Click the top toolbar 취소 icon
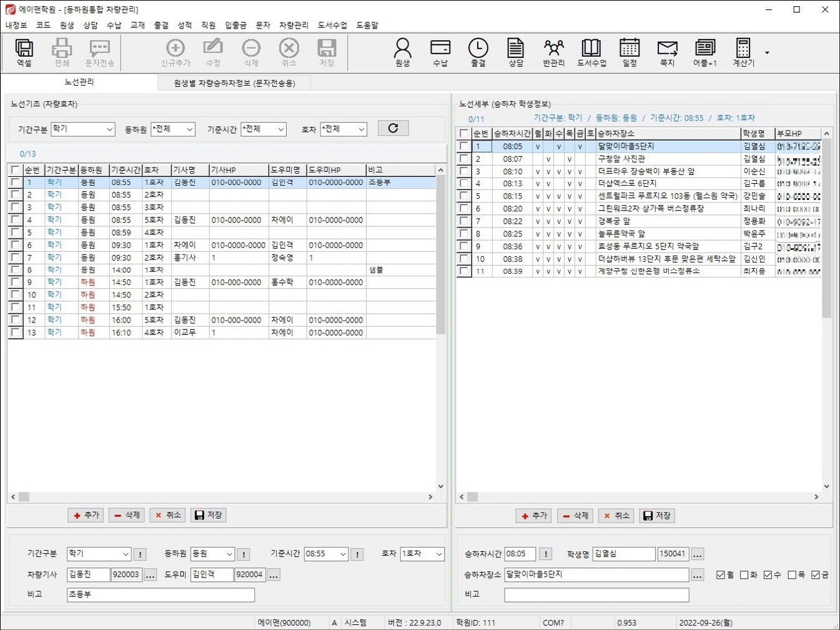This screenshot has height=630, width=840. click(289, 52)
